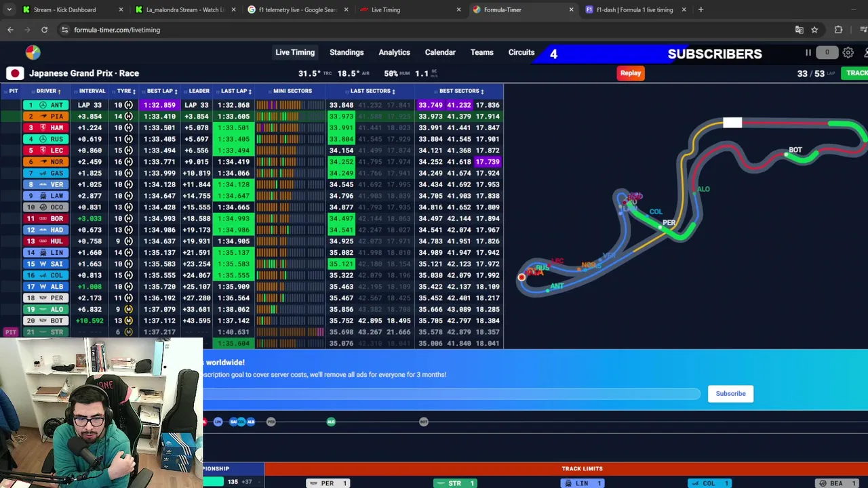868x488 pixels.
Task: Sort table by DRIVER column
Action: pos(48,91)
